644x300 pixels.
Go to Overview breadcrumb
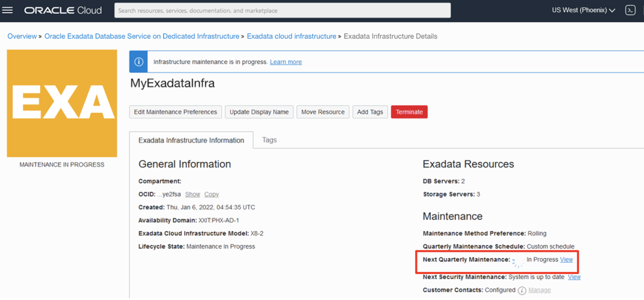coord(22,36)
